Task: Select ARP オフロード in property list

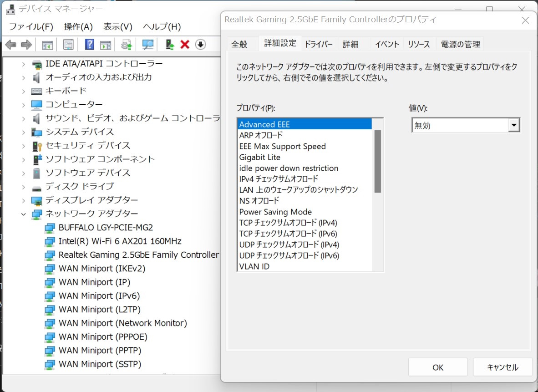Action: [x=304, y=135]
